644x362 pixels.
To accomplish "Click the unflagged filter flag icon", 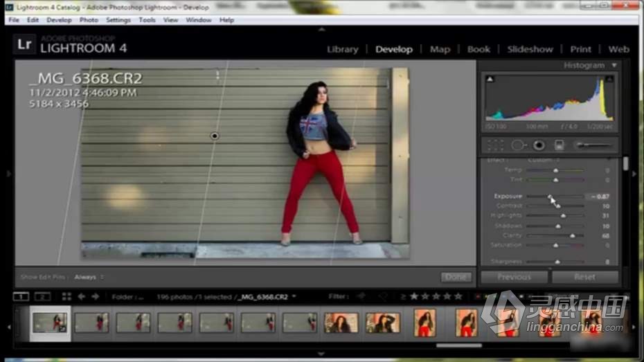I will coord(382,296).
